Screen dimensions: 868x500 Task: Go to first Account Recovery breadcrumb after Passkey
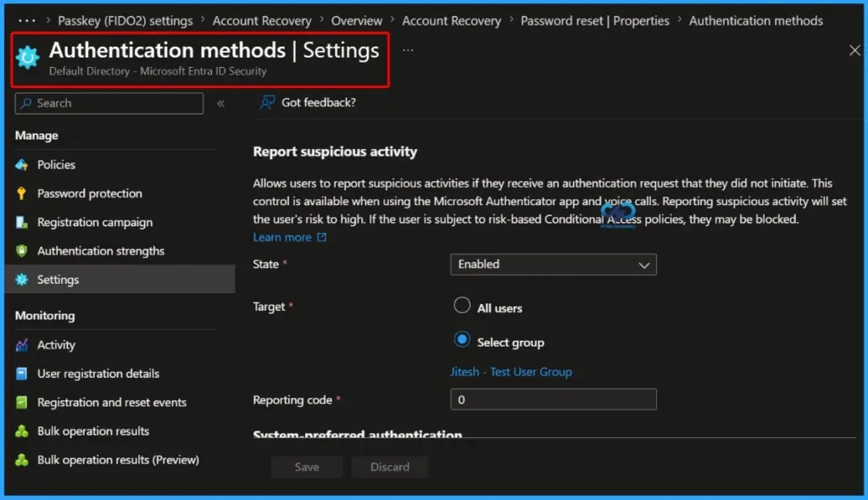coord(262,20)
